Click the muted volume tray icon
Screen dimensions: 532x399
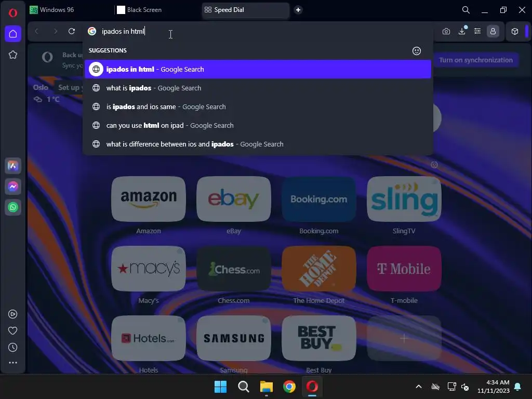465,387
